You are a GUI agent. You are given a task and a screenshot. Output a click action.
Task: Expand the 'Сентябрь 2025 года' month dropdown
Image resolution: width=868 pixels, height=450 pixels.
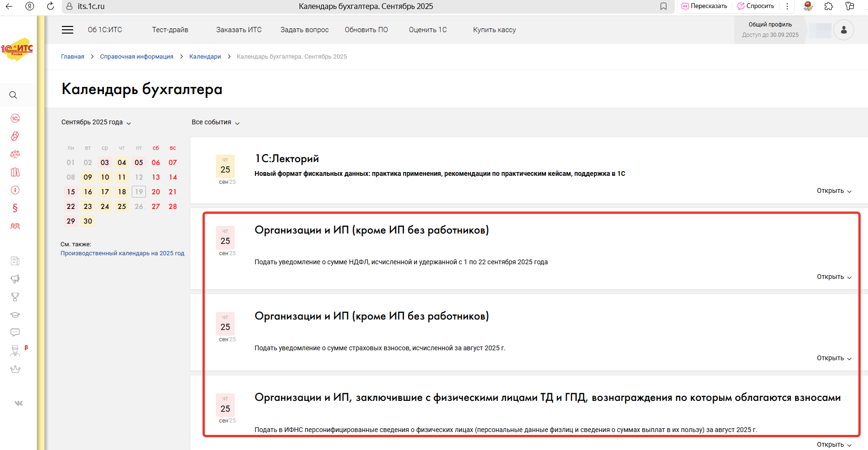(96, 122)
